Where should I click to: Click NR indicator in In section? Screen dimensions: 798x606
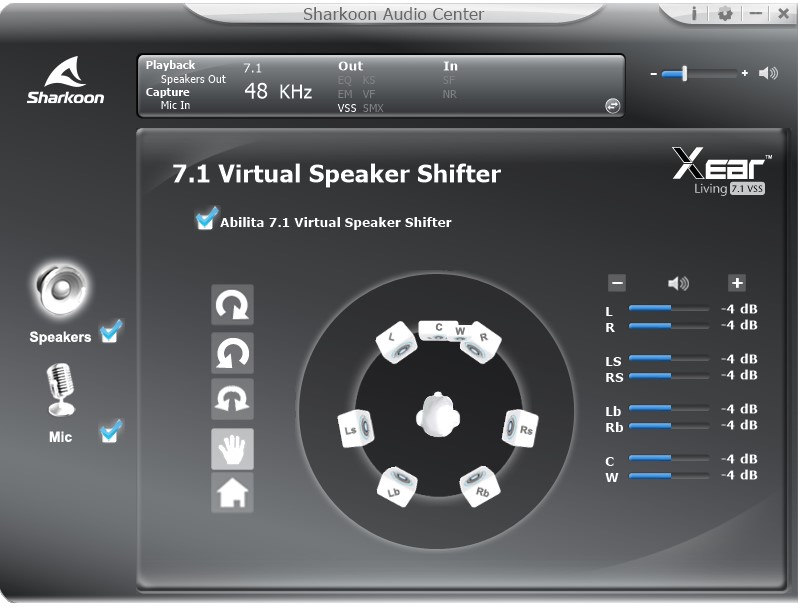(x=450, y=94)
